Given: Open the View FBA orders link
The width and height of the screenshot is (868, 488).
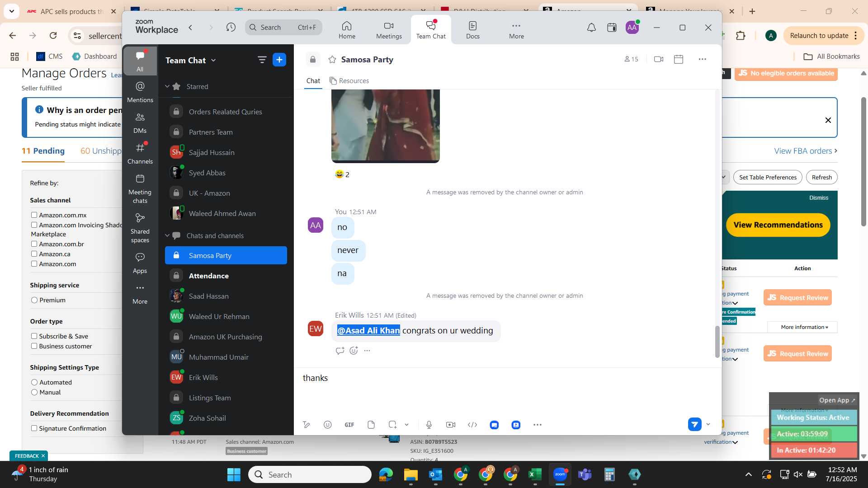Looking at the screenshot, I should click(806, 151).
